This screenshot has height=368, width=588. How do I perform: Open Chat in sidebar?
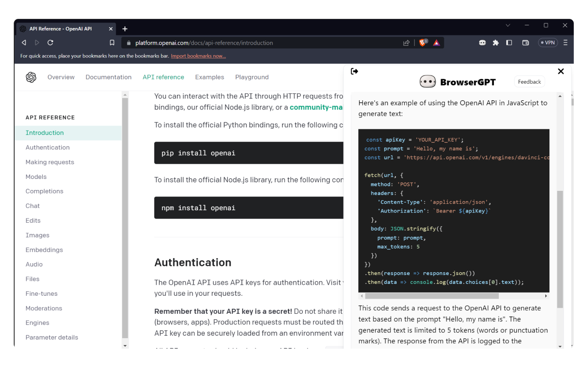point(33,206)
